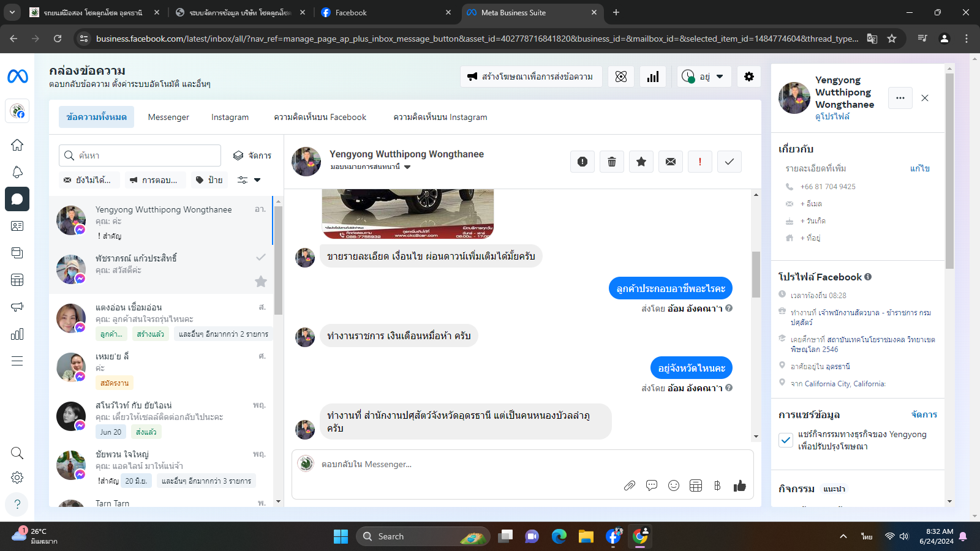Toggle share business activity checkbox
The width and height of the screenshot is (980, 551).
(x=786, y=440)
